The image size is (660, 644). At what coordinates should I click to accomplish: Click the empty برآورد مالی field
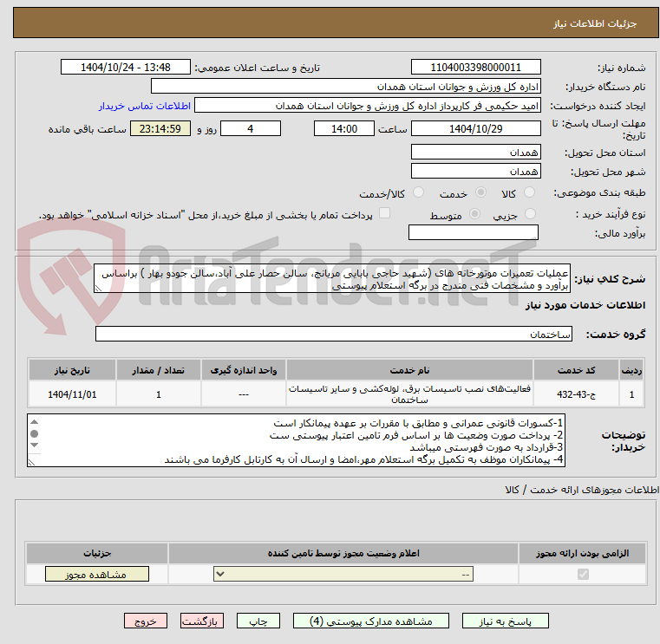point(474,232)
